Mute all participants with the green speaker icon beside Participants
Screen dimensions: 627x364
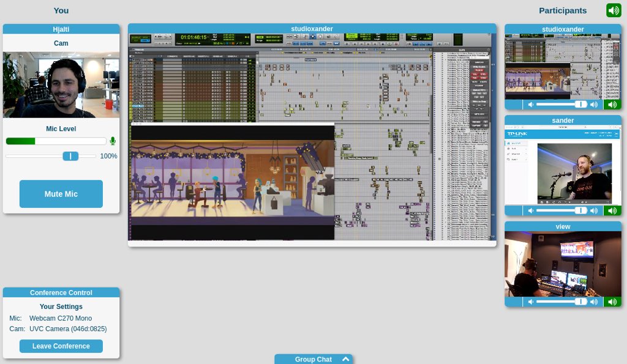[614, 10]
